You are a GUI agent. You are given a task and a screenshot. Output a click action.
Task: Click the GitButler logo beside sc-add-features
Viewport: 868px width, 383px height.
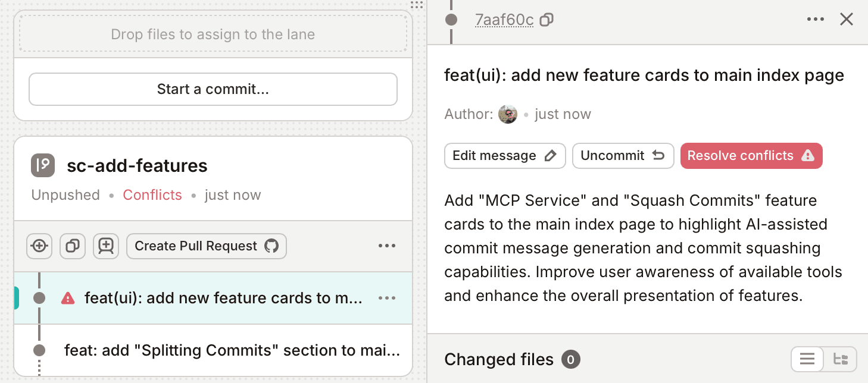(42, 165)
